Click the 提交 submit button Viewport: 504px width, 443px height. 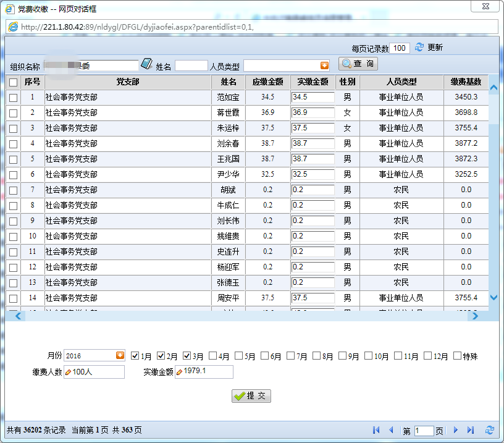click(x=250, y=396)
